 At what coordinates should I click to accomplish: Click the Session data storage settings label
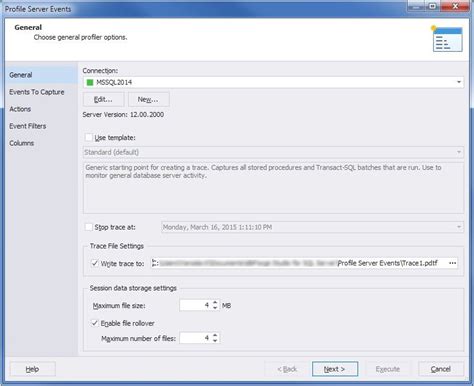coord(133,288)
